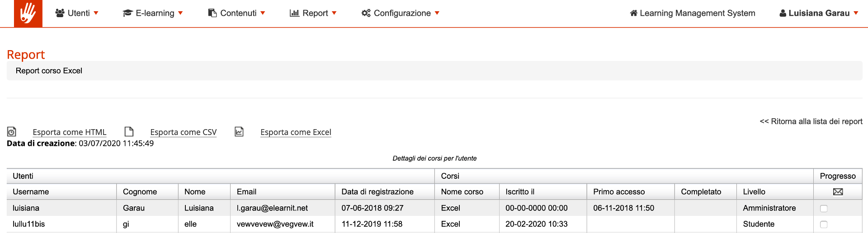Click the HTML export file icon
The width and height of the screenshot is (868, 233).
click(x=12, y=132)
